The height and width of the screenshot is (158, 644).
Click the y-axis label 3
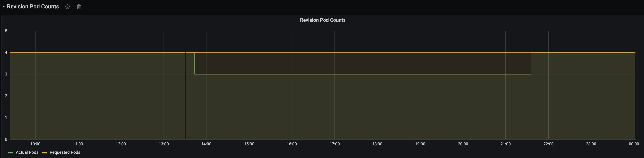click(6, 74)
